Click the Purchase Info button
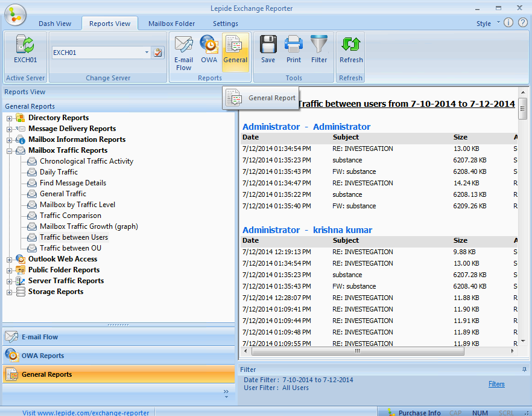This screenshot has width=532, height=416. 419,412
